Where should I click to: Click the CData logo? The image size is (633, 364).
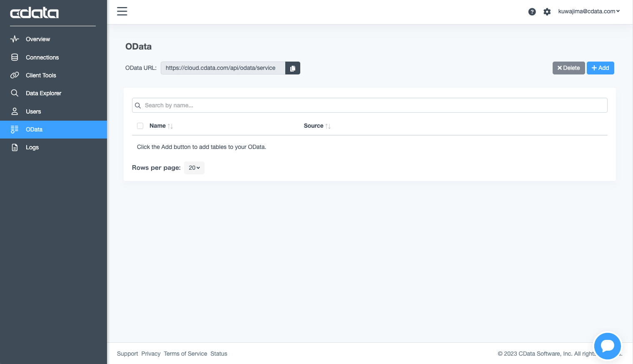(34, 13)
